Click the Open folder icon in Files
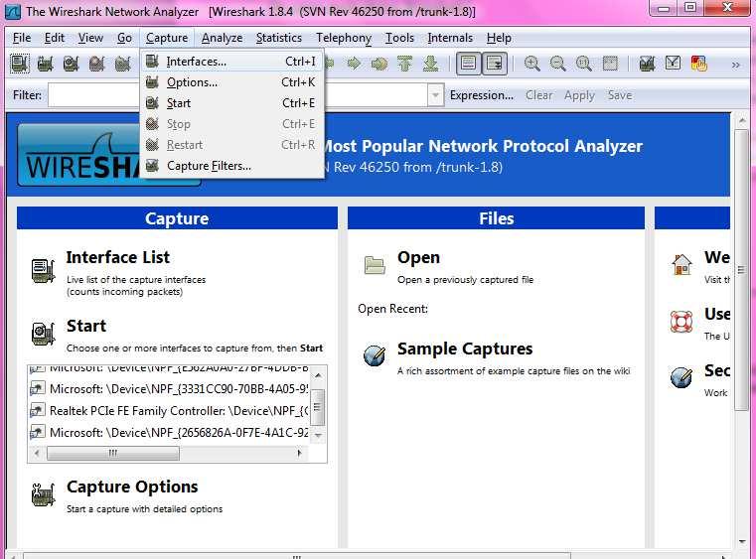This screenshot has width=756, height=559. pyautogui.click(x=375, y=265)
